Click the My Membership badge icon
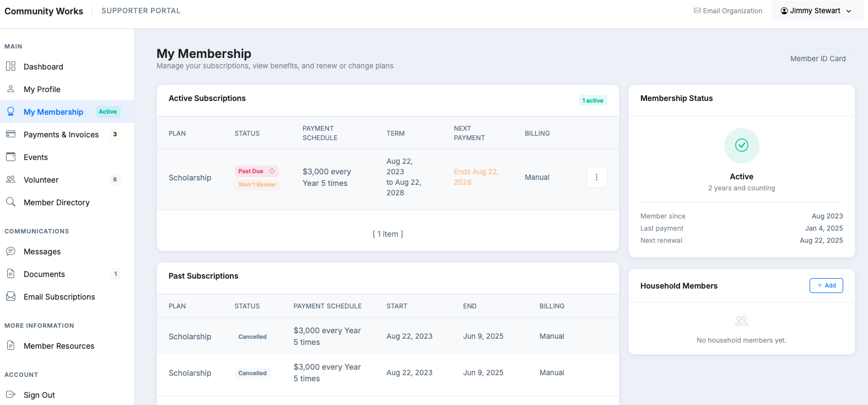This screenshot has height=405, width=868. pos(10,111)
